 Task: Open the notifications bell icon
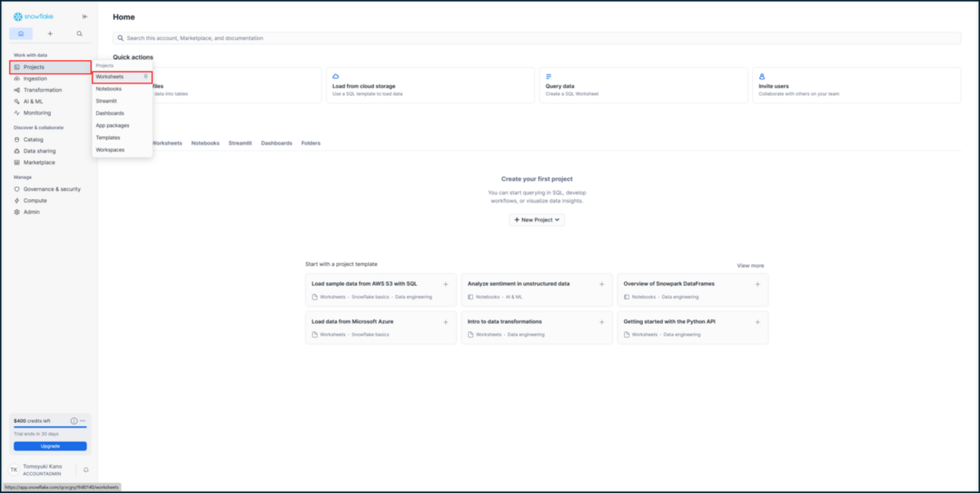tap(86, 470)
